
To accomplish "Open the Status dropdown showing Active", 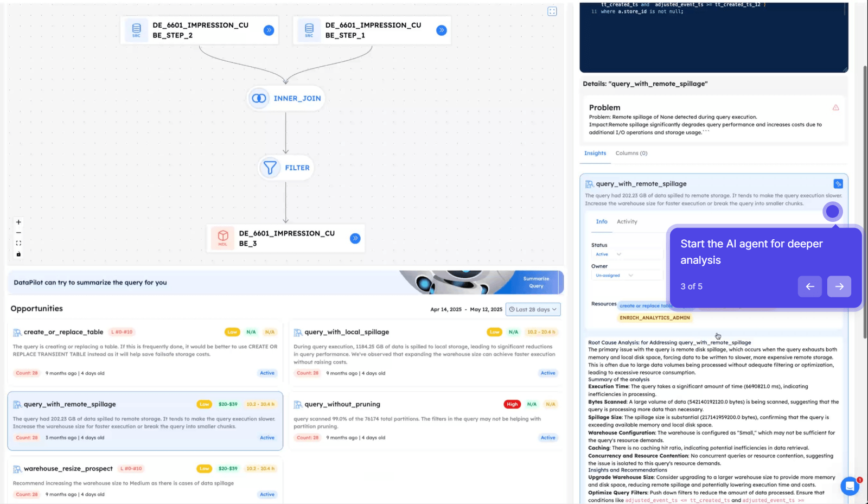I will [x=627, y=254].
